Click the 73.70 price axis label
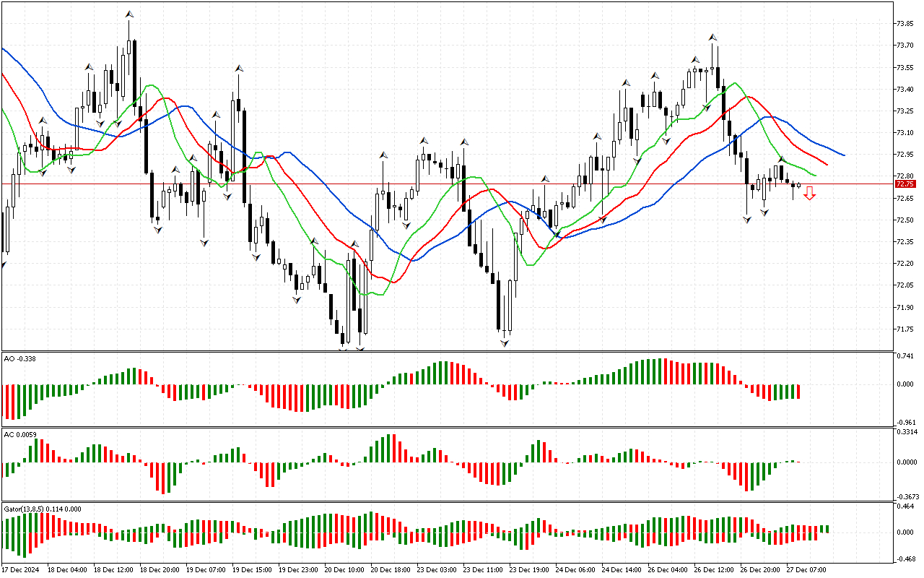Viewport: 924px width, 578px height. (905, 46)
